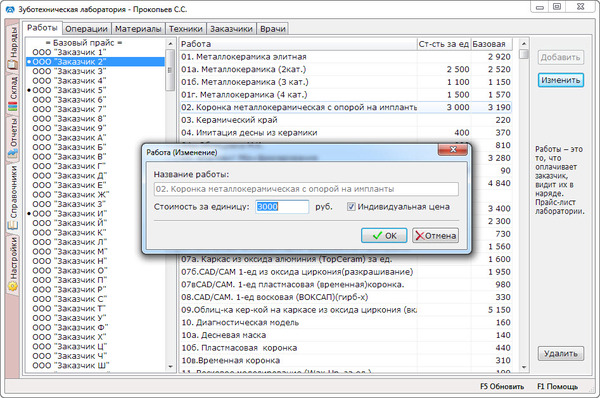Click the customer list scroll down arrow
Viewport: 600px width, 398px height.
[170, 367]
